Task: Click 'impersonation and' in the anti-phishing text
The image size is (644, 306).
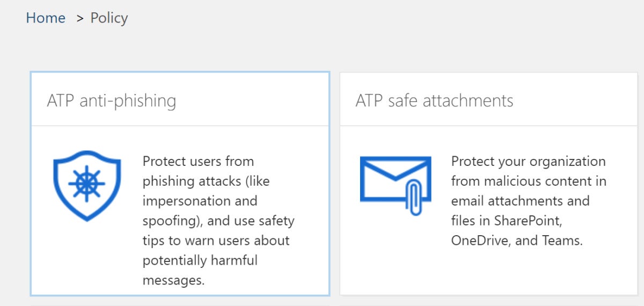Action: [200, 201]
